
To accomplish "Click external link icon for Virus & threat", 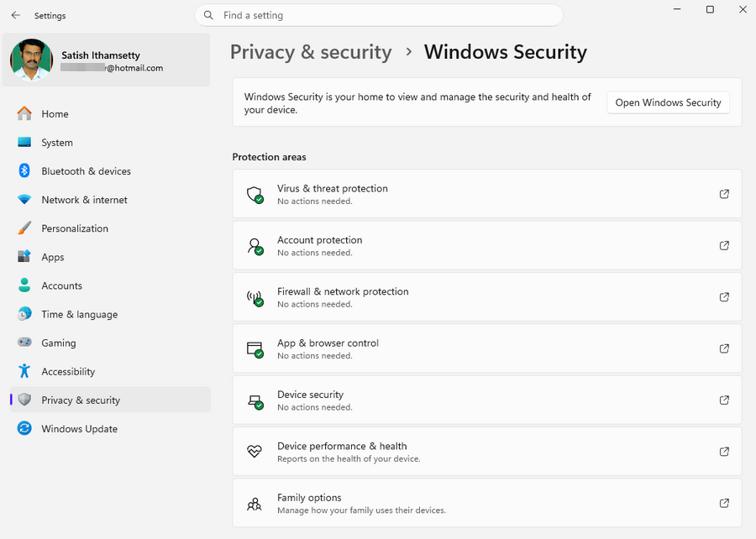I will pyautogui.click(x=724, y=194).
